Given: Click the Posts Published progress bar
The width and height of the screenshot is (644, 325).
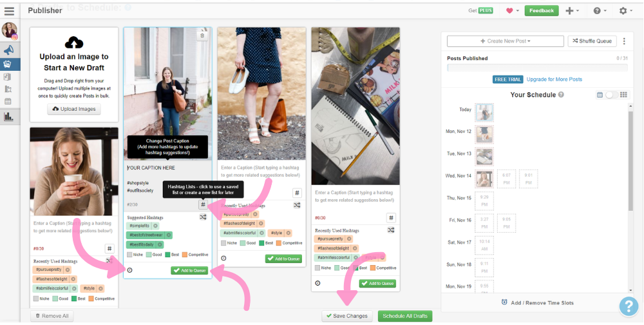Looking at the screenshot, I should [x=537, y=68].
